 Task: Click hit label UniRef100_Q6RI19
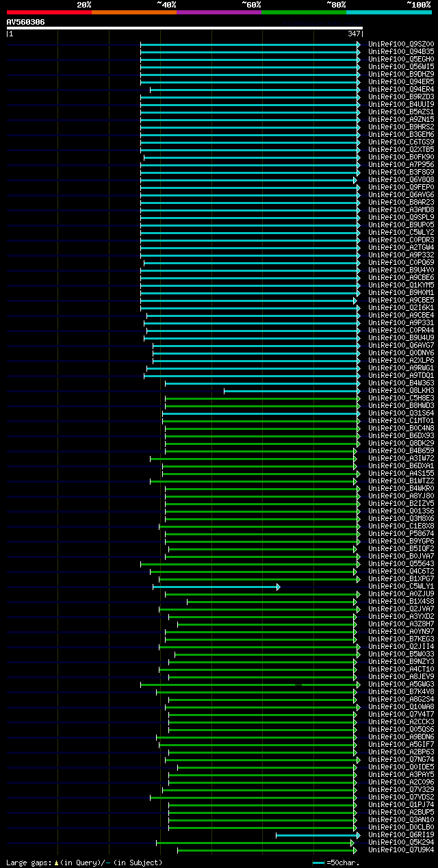pos(401,834)
